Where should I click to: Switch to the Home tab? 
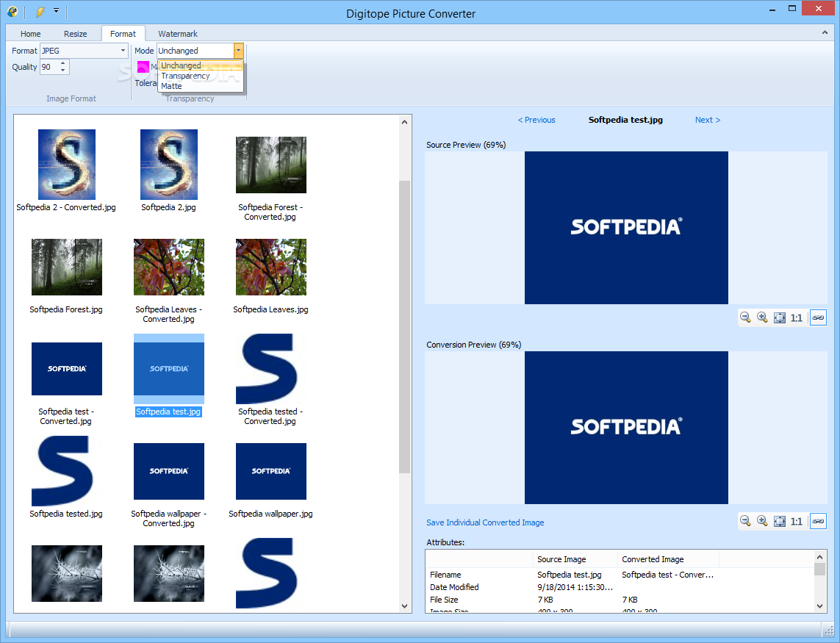[31, 34]
